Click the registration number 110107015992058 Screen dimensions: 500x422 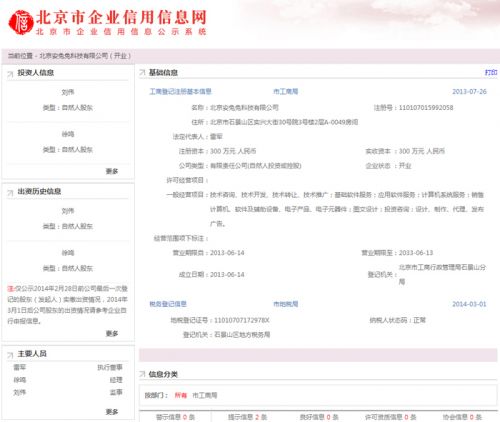[x=426, y=108]
